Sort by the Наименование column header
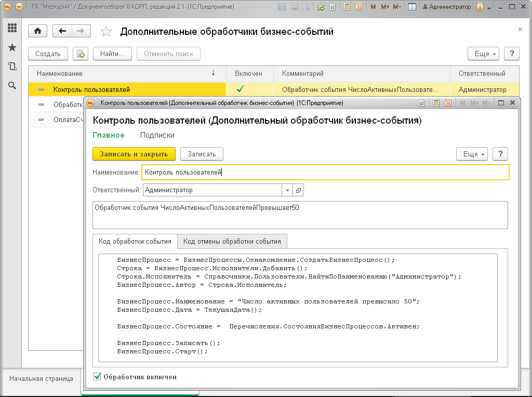The height and width of the screenshot is (397, 532). [127, 73]
